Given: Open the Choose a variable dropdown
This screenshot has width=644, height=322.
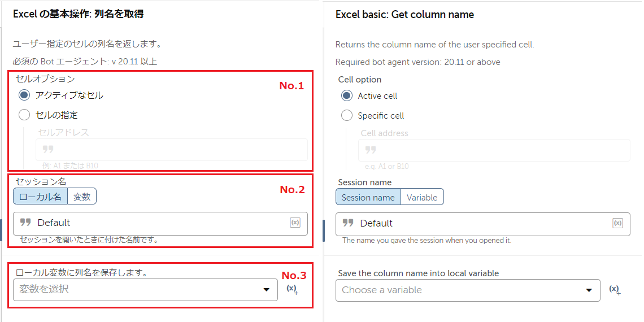Looking at the screenshot, I should click(468, 290).
